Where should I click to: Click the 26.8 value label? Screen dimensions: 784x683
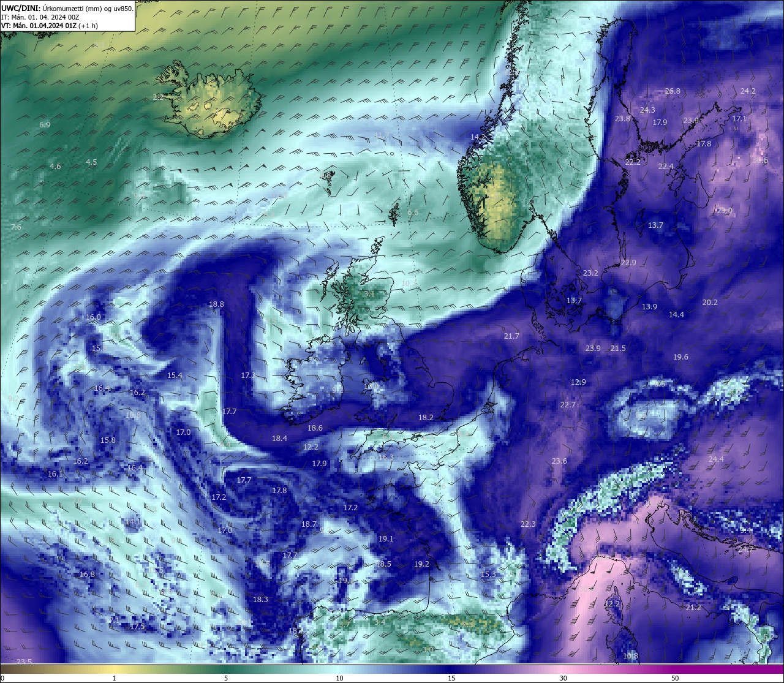(673, 91)
